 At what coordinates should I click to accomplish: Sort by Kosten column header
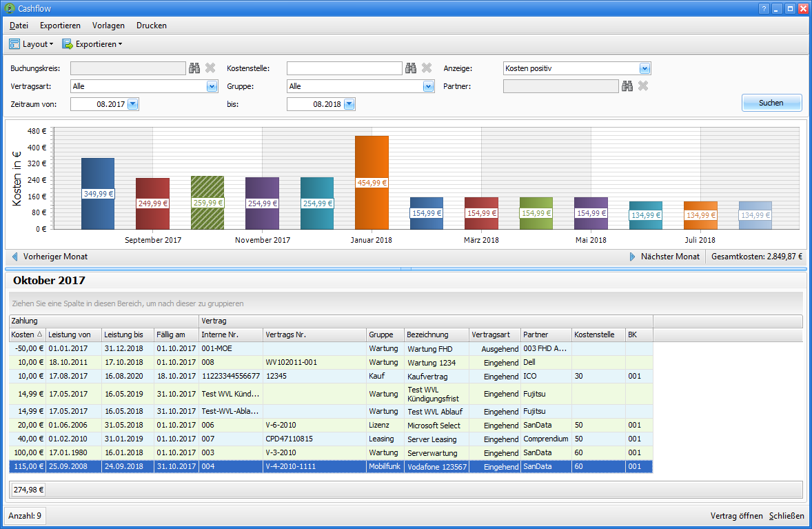click(27, 335)
